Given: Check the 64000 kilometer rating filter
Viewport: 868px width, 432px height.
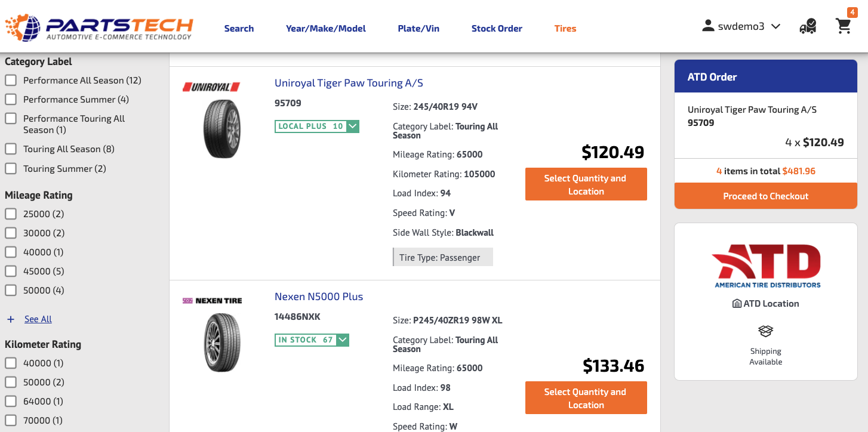Looking at the screenshot, I should [x=11, y=402].
